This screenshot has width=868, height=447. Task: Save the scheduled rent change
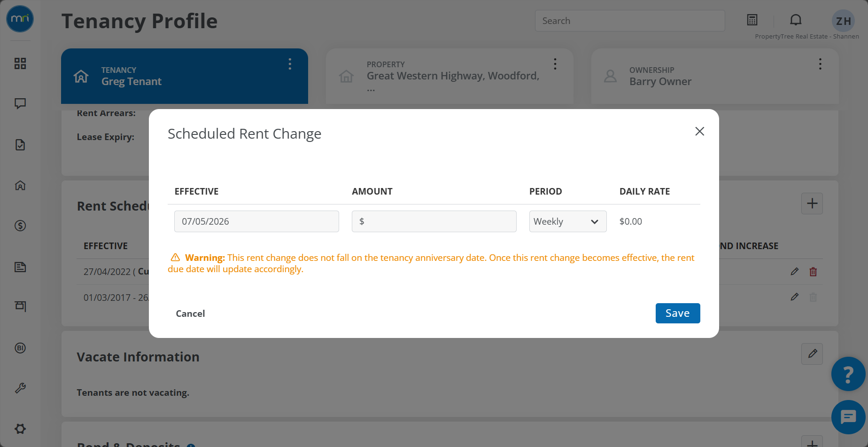pos(678,313)
